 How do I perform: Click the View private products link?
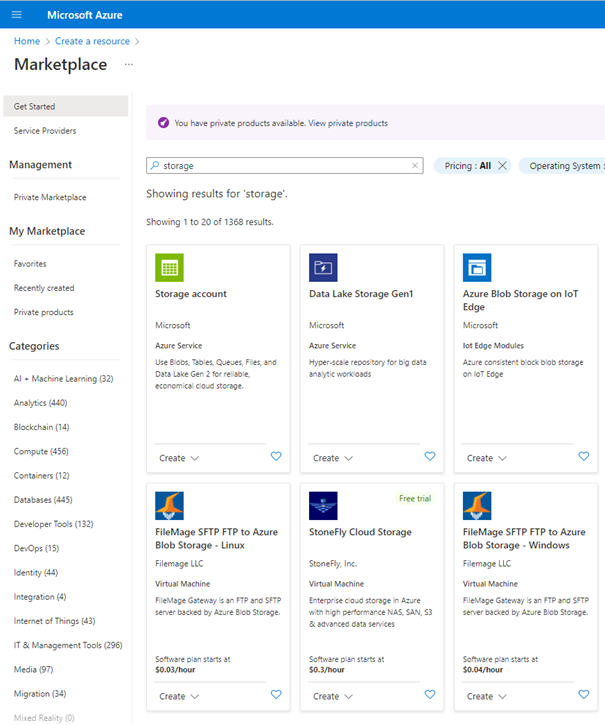348,123
